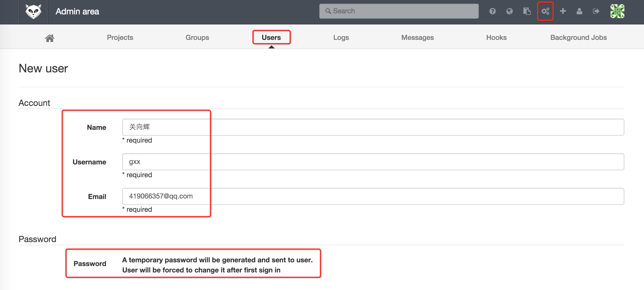Open the help question mark icon
This screenshot has width=644, height=290.
492,11
